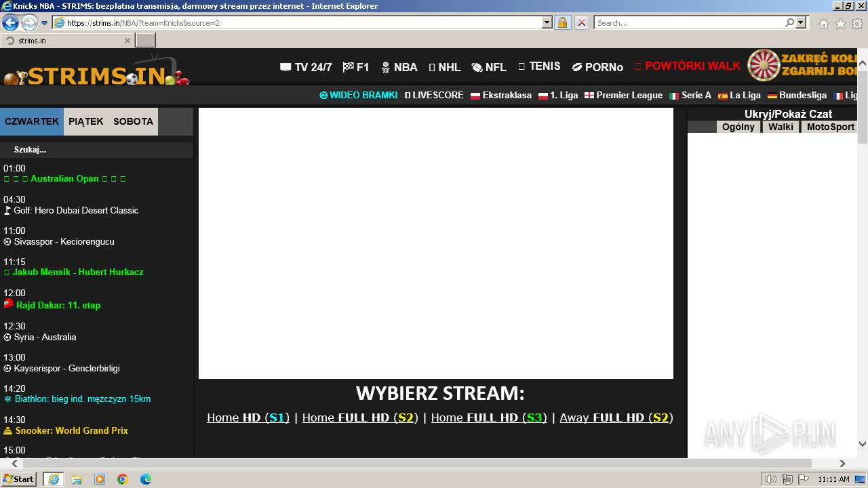Screen dimensions: 868x488
Task: Open the 1. Liga link
Action: click(558, 96)
